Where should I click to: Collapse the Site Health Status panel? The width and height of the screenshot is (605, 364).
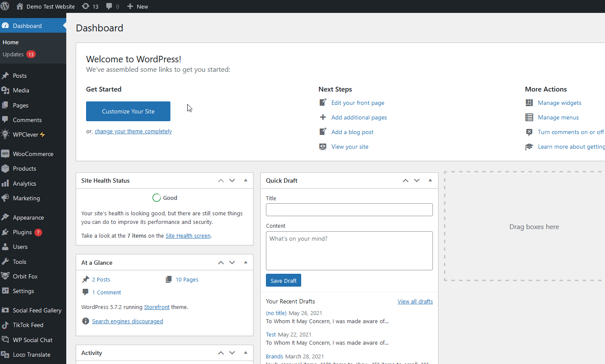coord(246,180)
